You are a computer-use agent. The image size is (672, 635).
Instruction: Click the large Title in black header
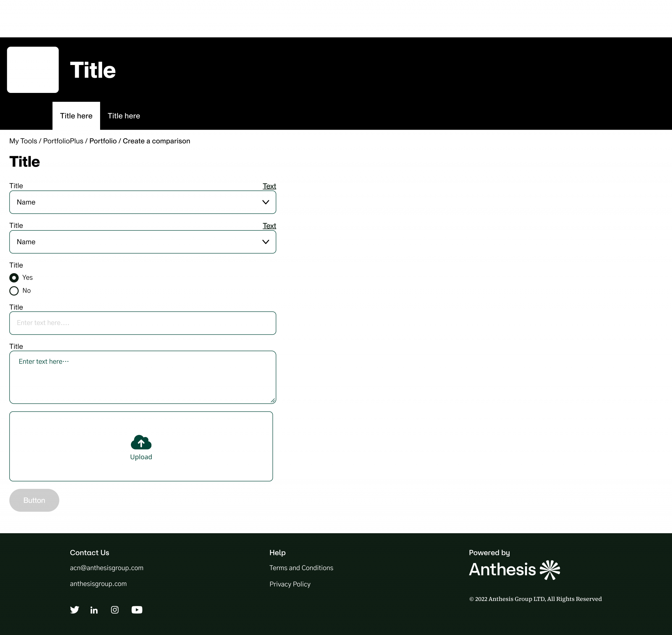(93, 70)
